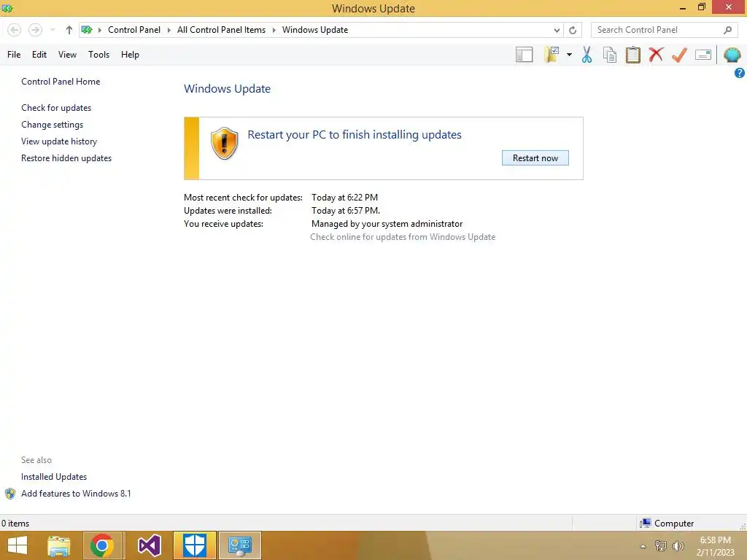Click 'Today at 6:57 PM.' text
The image size is (747, 560).
pyautogui.click(x=345, y=211)
